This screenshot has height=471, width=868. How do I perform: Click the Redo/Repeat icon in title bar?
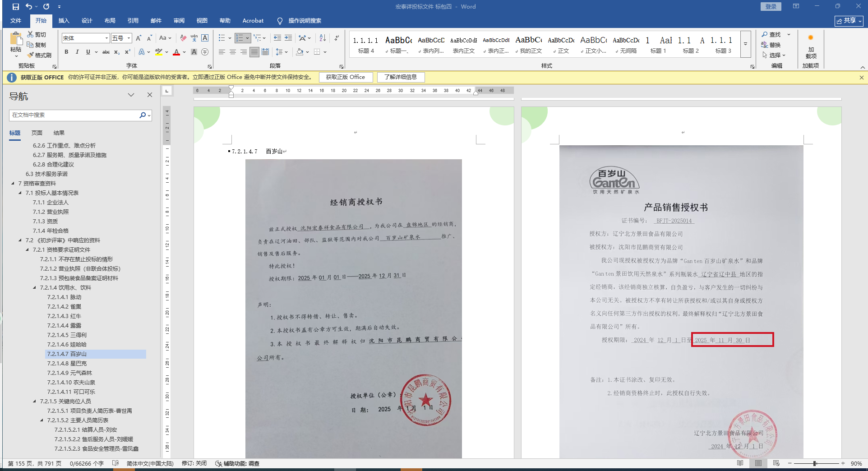pos(46,7)
